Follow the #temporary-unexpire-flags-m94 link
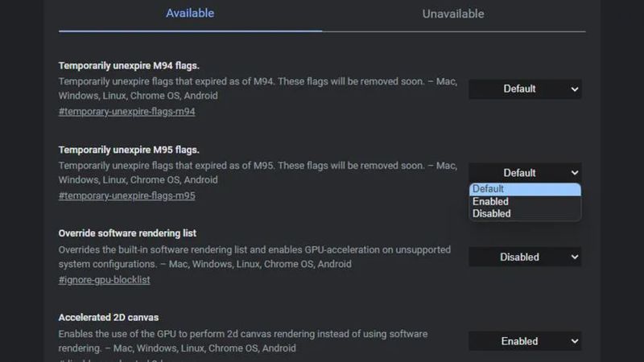 [126, 111]
